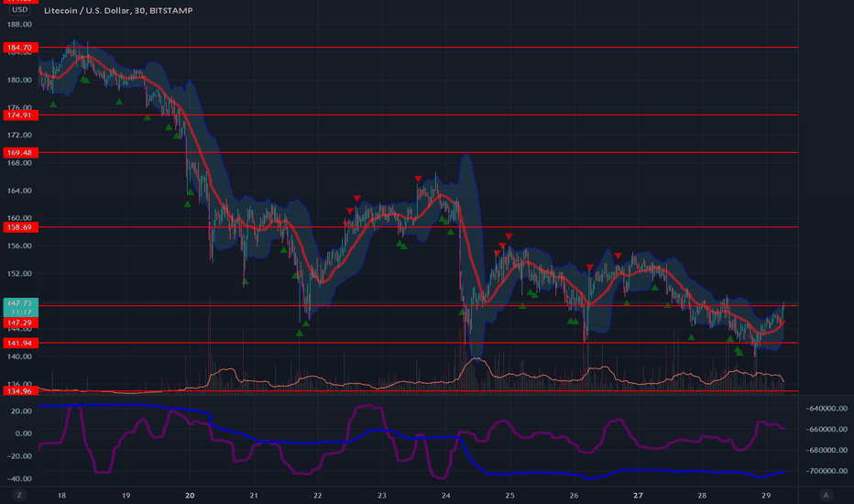Click the highest red down-arrow sell marker

418,179
